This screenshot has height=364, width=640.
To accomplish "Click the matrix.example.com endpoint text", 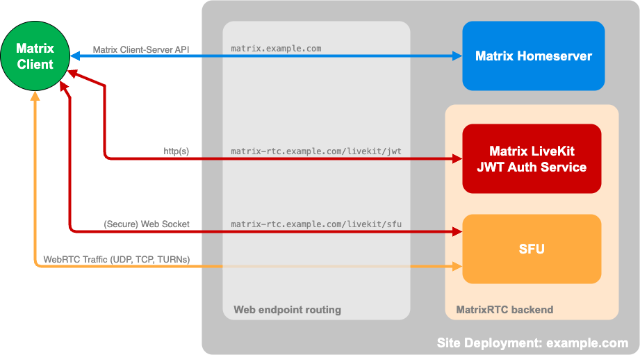I will [x=276, y=49].
